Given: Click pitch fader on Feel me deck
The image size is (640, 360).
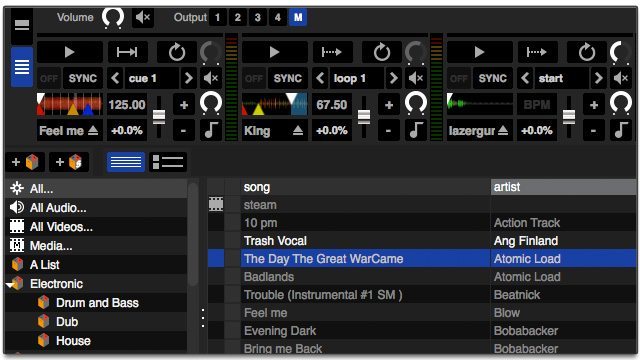Looking at the screenshot, I should [x=159, y=117].
